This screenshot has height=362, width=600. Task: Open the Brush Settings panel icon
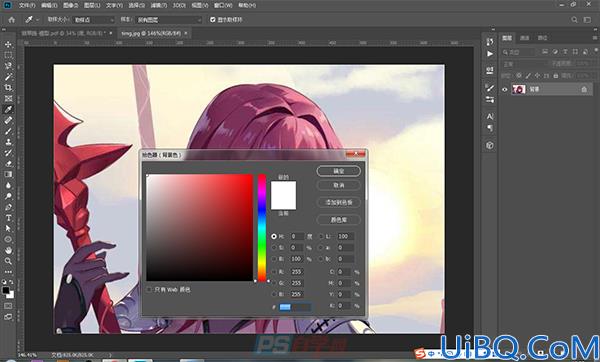coord(490,88)
